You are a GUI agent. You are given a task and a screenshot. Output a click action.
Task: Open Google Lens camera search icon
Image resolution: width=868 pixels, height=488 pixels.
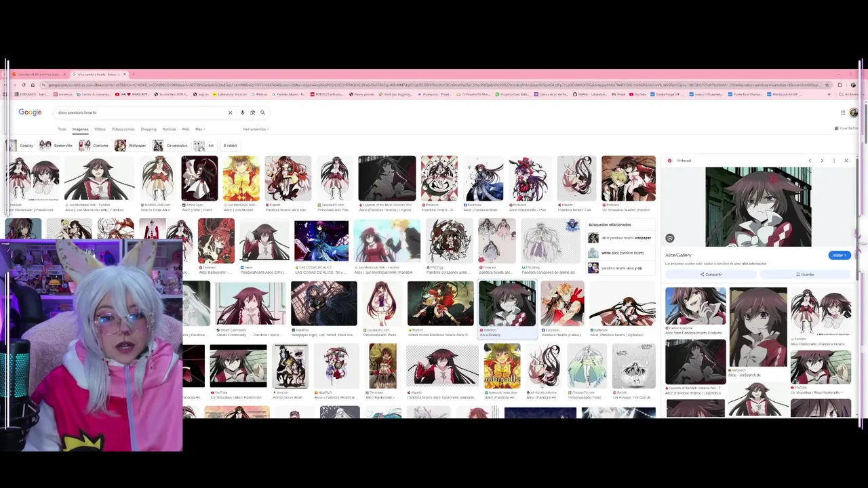coord(252,113)
